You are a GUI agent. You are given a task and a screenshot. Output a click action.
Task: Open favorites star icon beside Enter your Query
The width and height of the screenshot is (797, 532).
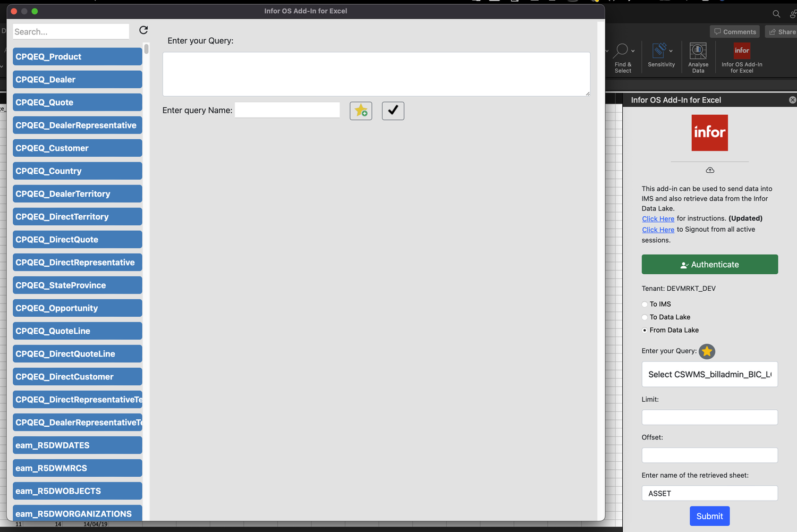(707, 351)
